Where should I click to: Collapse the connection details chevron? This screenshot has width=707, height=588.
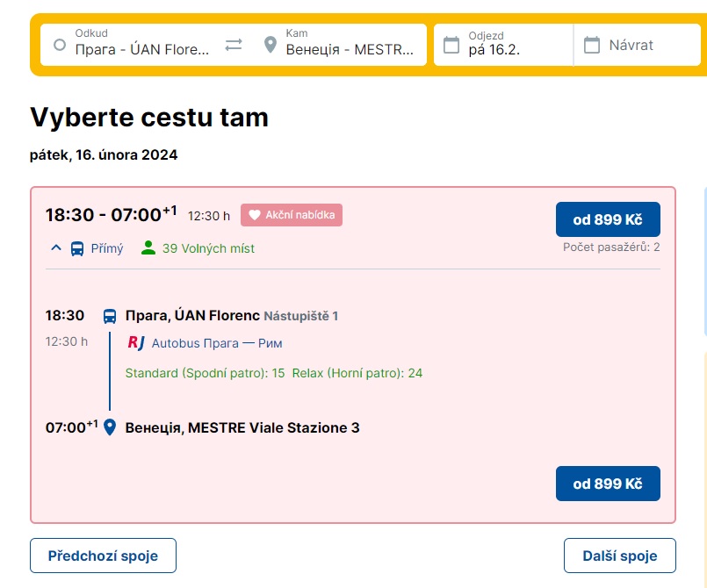pos(56,247)
